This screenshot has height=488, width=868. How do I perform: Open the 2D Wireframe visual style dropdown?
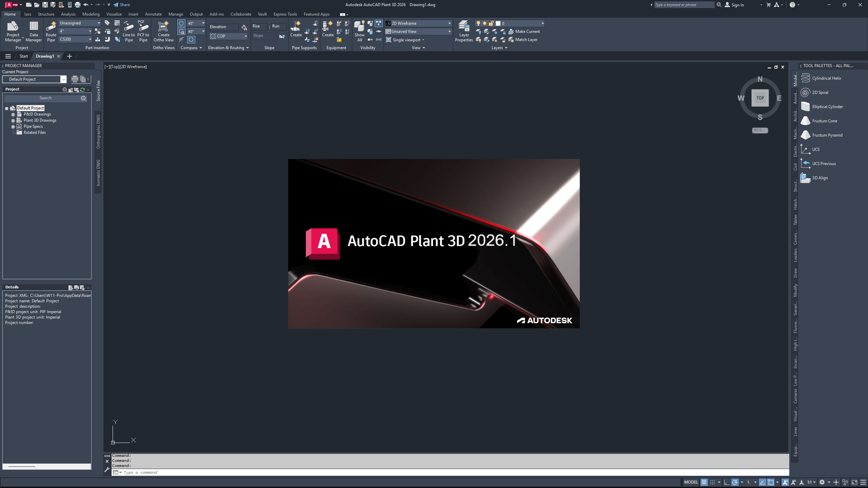pyautogui.click(x=449, y=23)
